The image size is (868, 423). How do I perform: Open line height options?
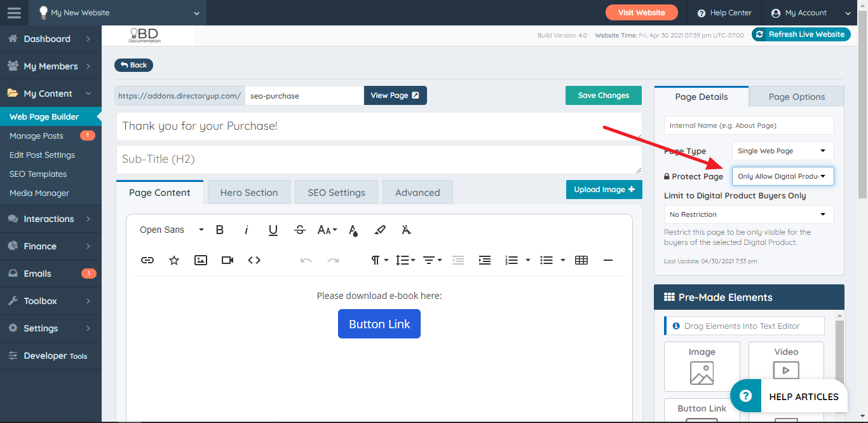point(405,260)
